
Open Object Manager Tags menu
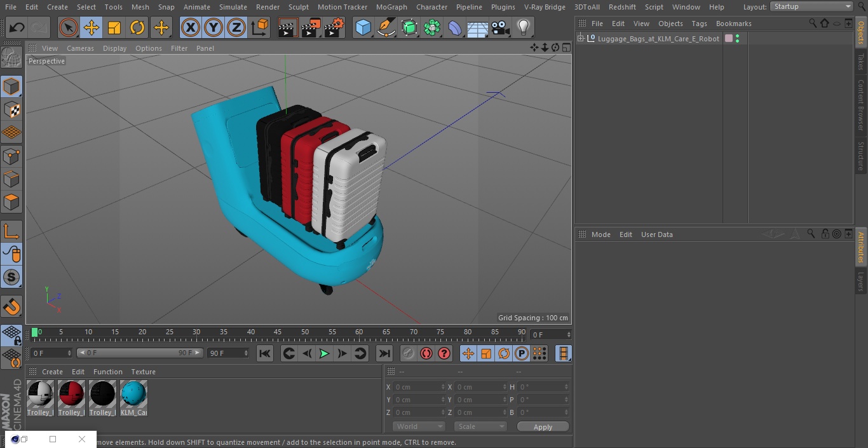coord(699,24)
